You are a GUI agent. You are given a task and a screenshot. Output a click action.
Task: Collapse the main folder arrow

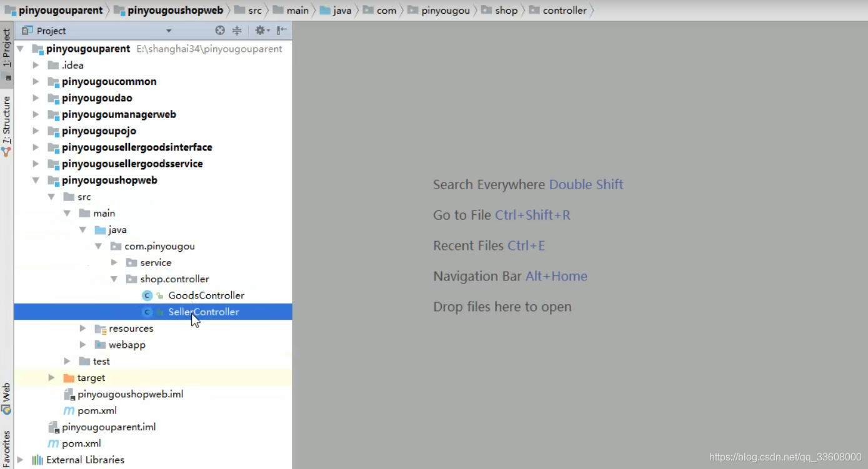pos(67,213)
